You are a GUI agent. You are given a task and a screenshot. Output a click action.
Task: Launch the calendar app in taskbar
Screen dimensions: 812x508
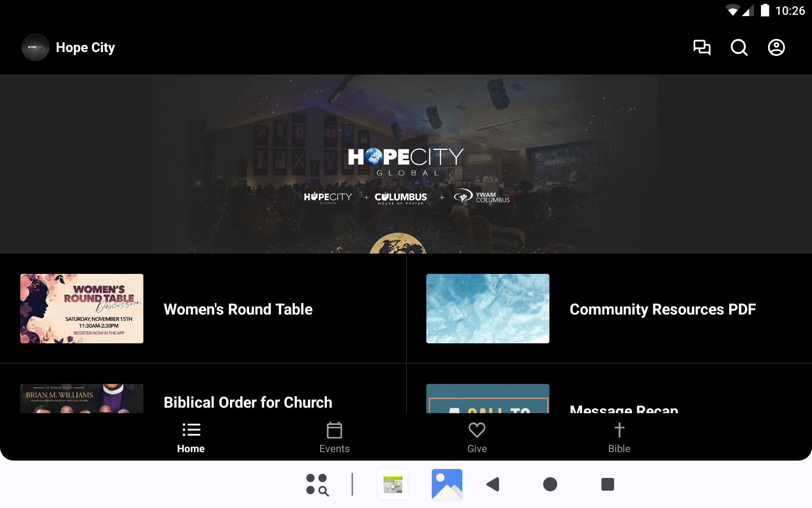pyautogui.click(x=393, y=484)
